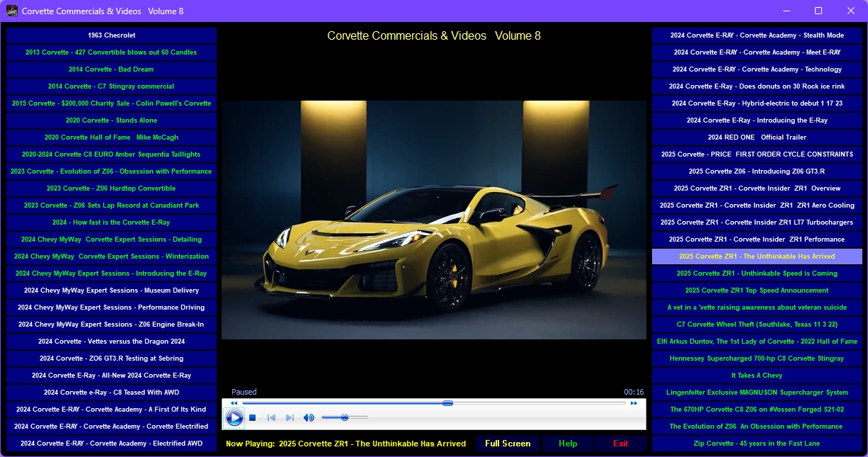Select "2020 Corvette - Stands Alone"
Screen dimensions: 868x457
tap(111, 120)
